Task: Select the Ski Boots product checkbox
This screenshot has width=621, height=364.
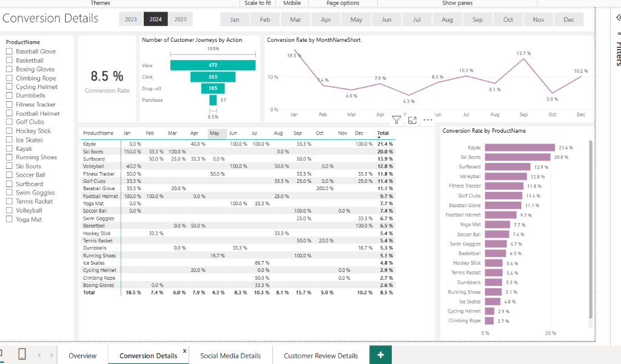Action: pyautogui.click(x=9, y=166)
